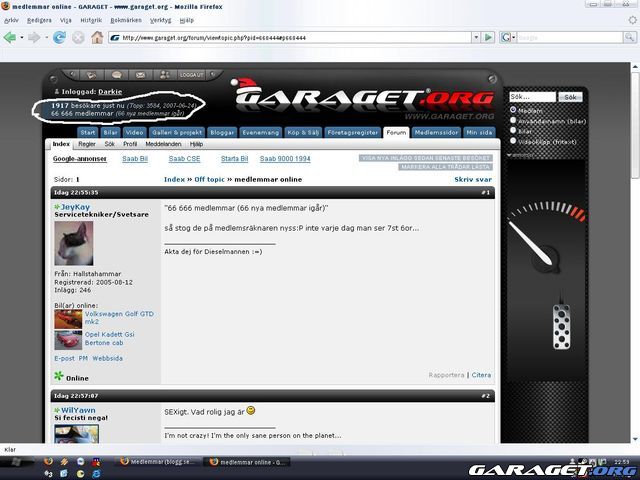Switch to the 'Medlemmar (blogg...' taskbar window

tap(157, 462)
